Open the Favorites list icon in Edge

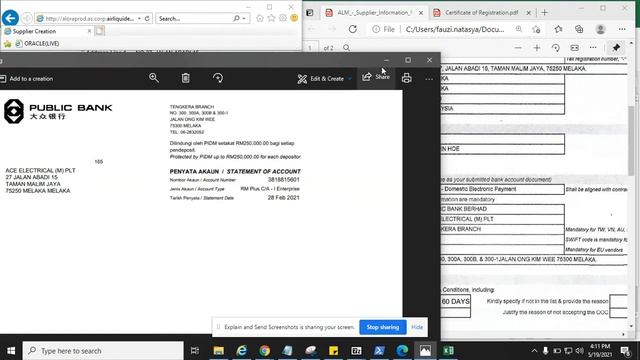point(558,29)
